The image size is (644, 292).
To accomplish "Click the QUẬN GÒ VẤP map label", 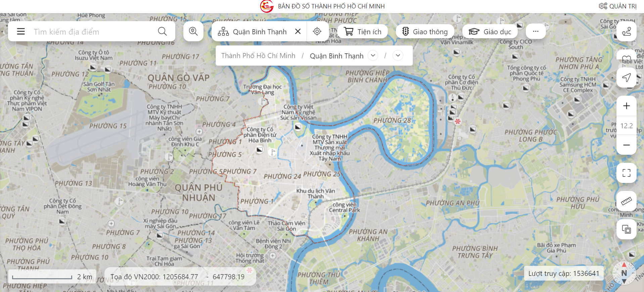I will pyautogui.click(x=179, y=78).
